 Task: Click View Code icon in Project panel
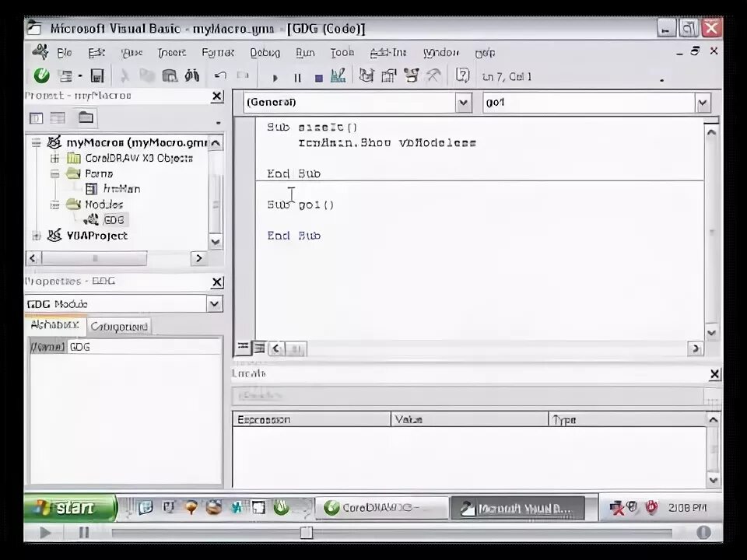click(x=37, y=118)
